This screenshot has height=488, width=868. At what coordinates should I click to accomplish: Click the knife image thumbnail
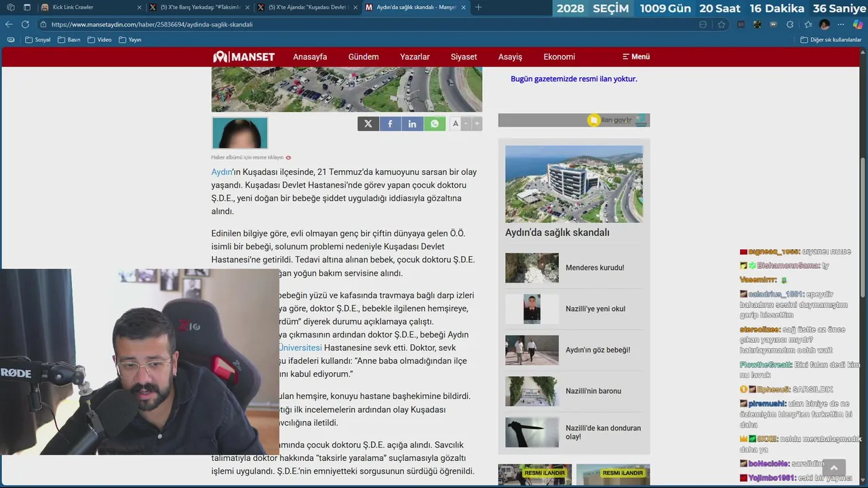click(x=532, y=432)
